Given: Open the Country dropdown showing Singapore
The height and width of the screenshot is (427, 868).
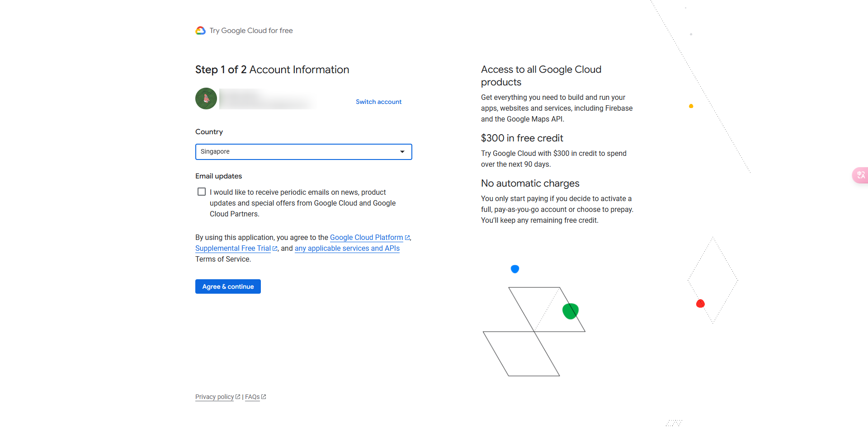Looking at the screenshot, I should (x=298, y=152).
